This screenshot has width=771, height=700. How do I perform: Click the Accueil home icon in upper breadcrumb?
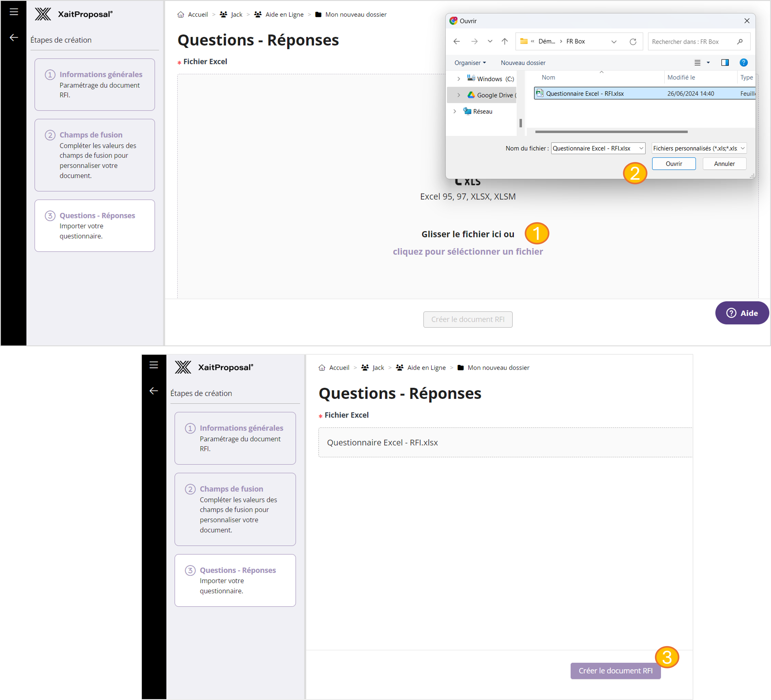tap(181, 15)
